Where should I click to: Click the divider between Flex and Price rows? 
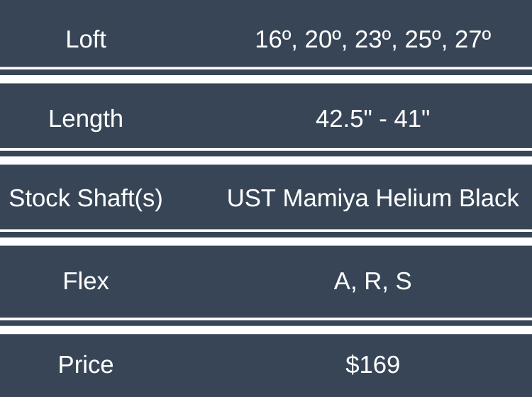(x=266, y=326)
